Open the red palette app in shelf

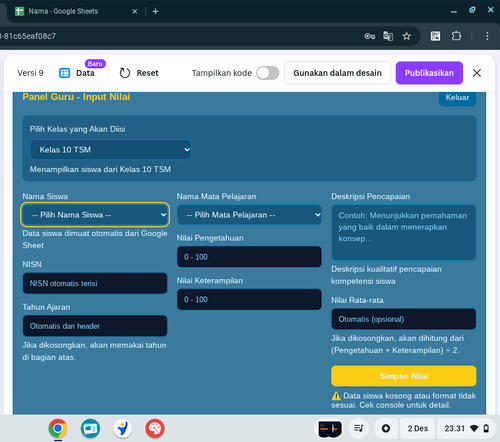(x=155, y=428)
